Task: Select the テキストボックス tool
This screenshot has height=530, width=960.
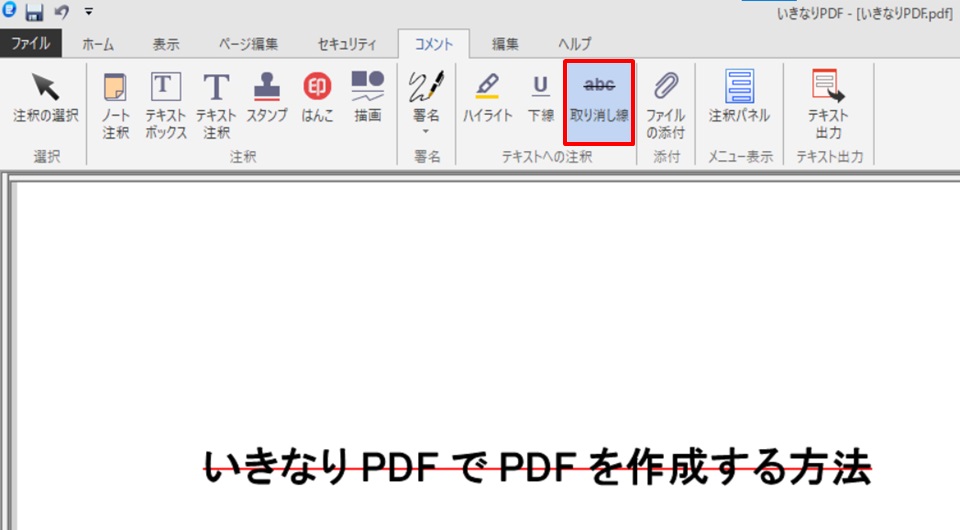Action: tap(166, 105)
